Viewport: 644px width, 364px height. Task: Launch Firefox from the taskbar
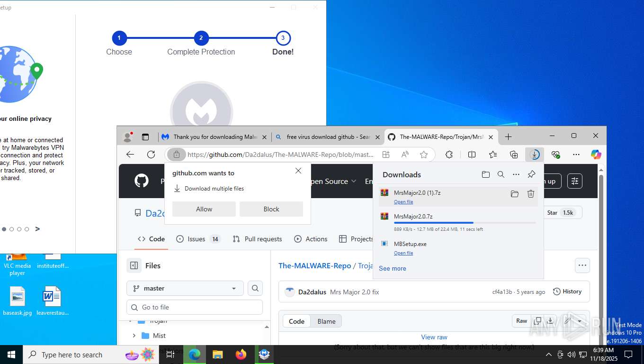tap(241, 354)
